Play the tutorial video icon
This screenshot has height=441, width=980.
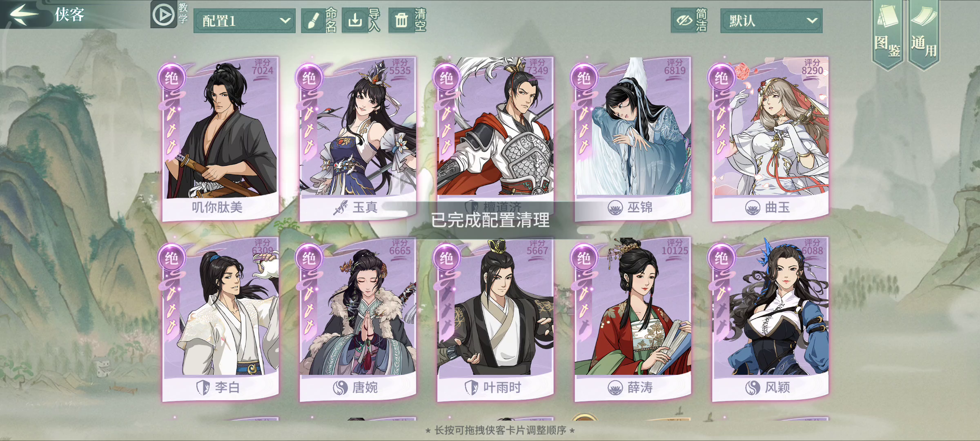(x=163, y=15)
